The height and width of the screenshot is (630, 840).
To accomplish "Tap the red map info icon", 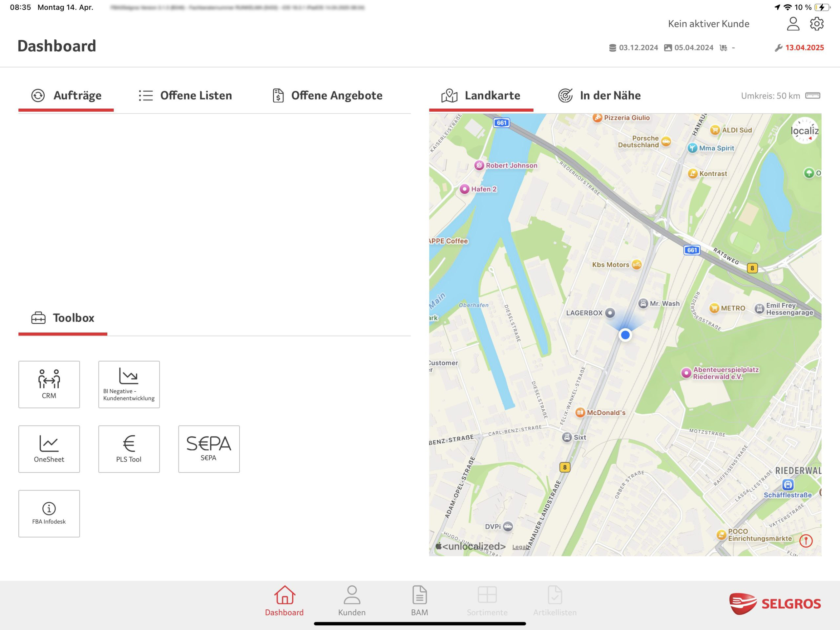I will pos(806,540).
